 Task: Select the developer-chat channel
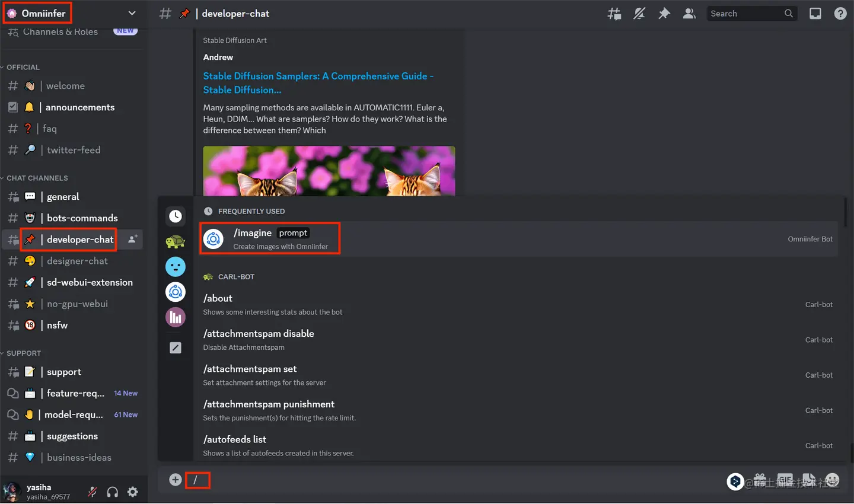72,240
